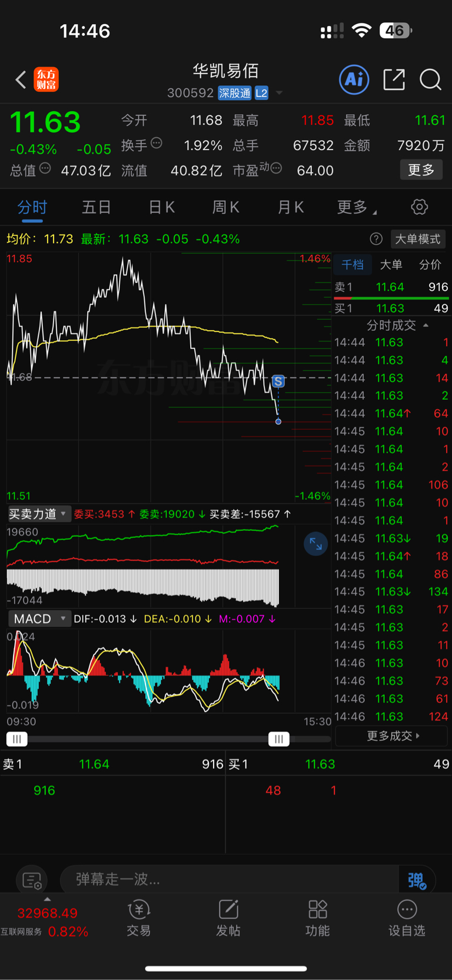Image resolution: width=452 pixels, height=980 pixels.
Task: Tap the 买1 11.63 row in side panel
Action: tap(391, 308)
